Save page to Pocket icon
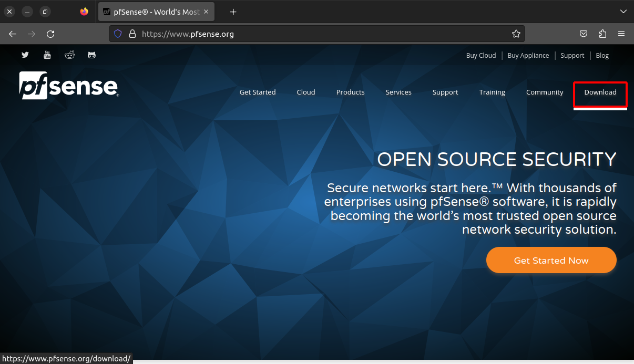 click(x=584, y=34)
